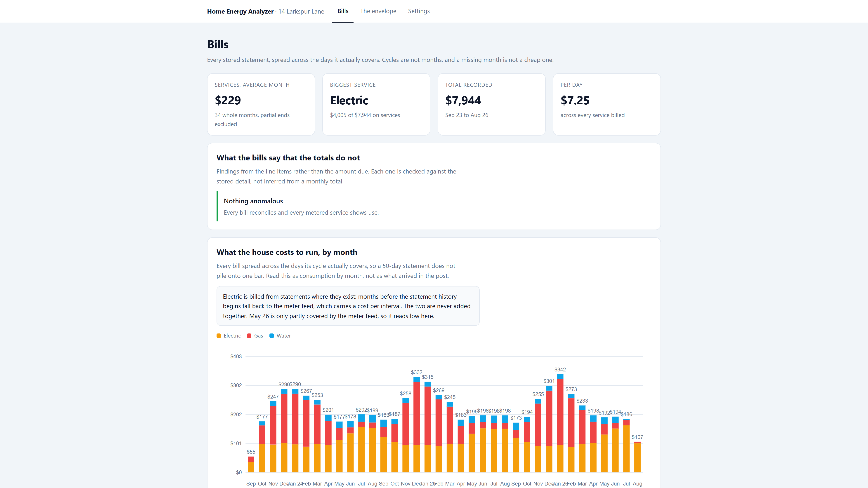Click the $301 bar label
The height and width of the screenshot is (488, 868).
pyautogui.click(x=549, y=381)
